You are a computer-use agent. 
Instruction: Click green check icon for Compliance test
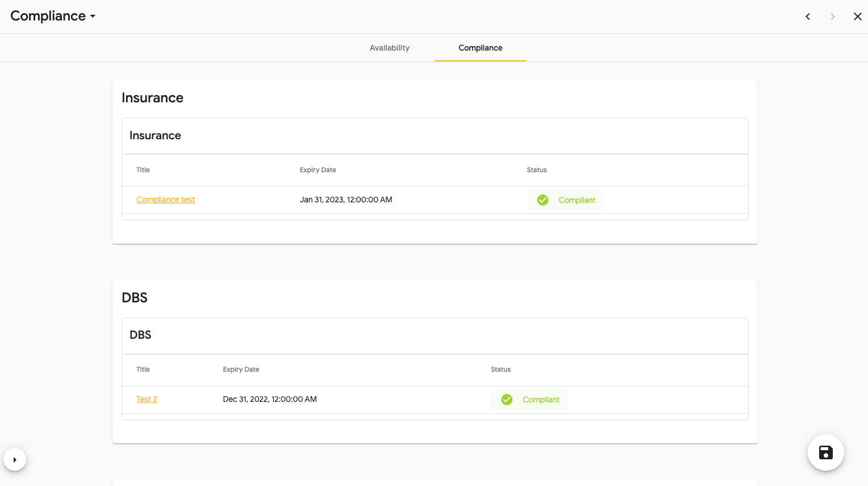pos(542,200)
